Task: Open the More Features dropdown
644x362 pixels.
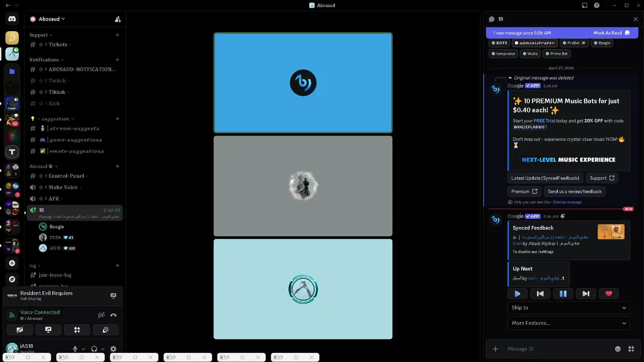Action: pyautogui.click(x=569, y=323)
